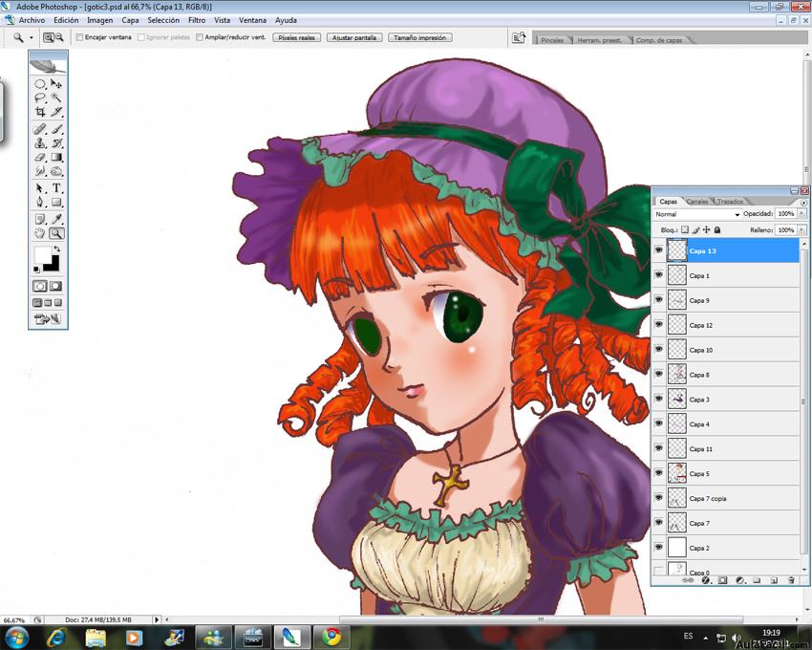
Task: Open the layer style menu
Action: tap(705, 580)
